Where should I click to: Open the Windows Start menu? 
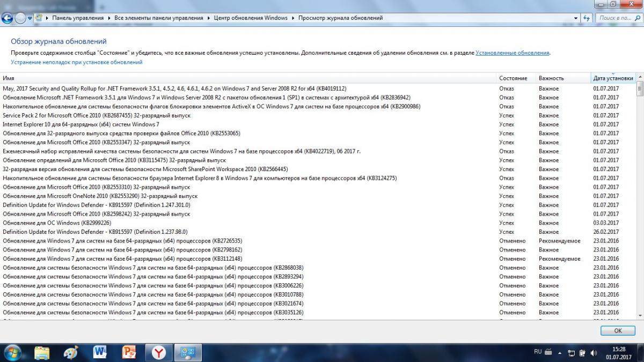click(x=12, y=352)
